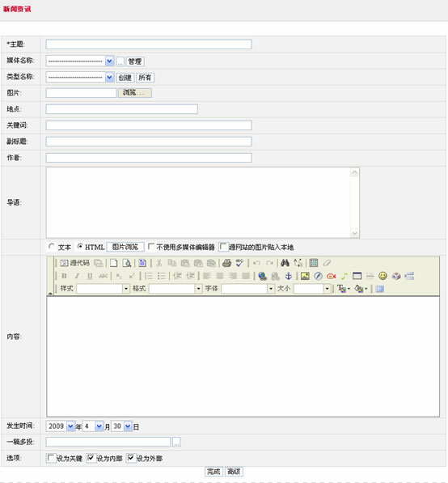Viewport: 448px width, 483px height.
Task: Open the 媒体名称 dropdown
Action: point(80,61)
